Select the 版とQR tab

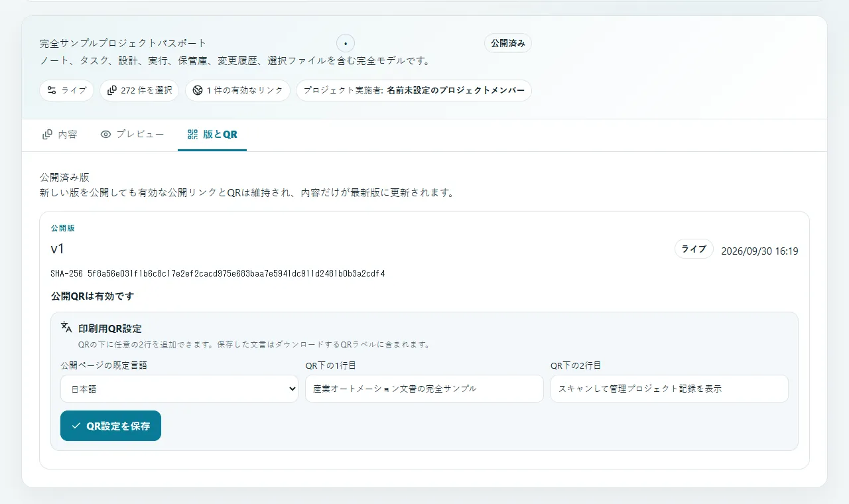click(x=212, y=135)
